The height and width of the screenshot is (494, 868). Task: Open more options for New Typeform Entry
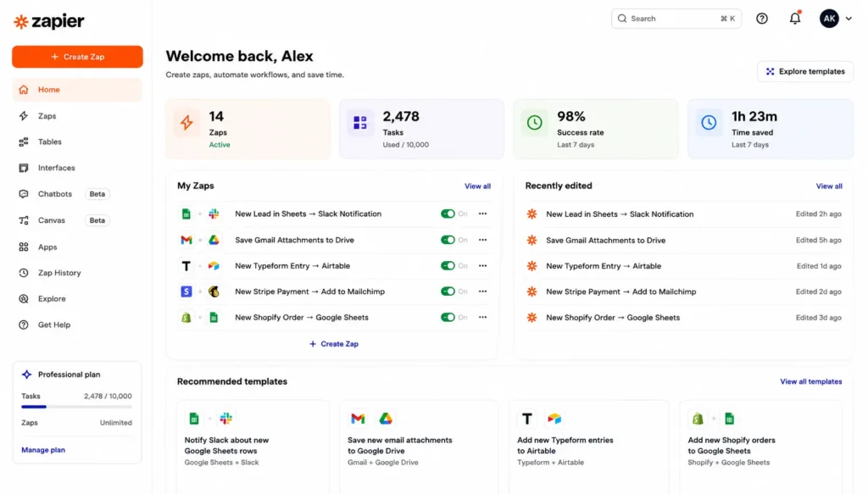pos(482,265)
